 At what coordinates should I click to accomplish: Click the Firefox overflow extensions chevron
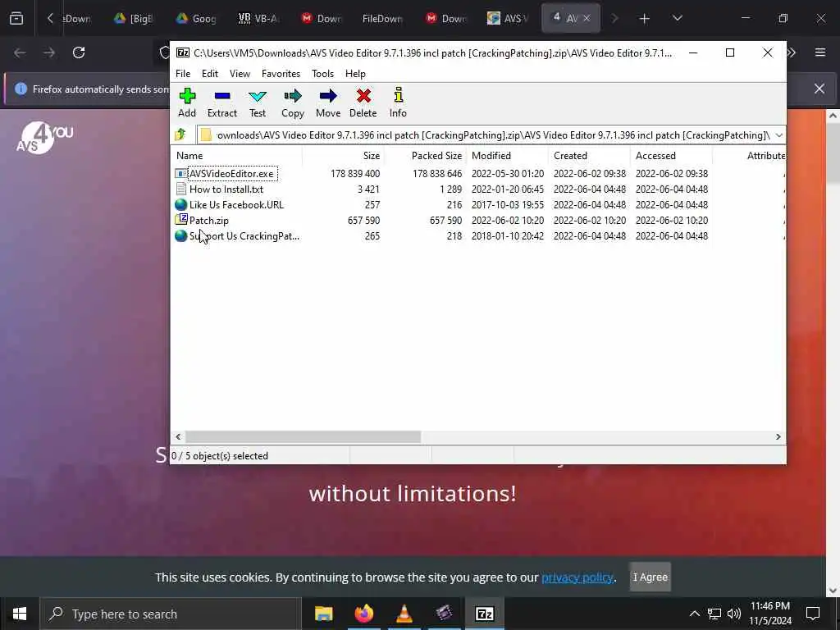coord(792,52)
